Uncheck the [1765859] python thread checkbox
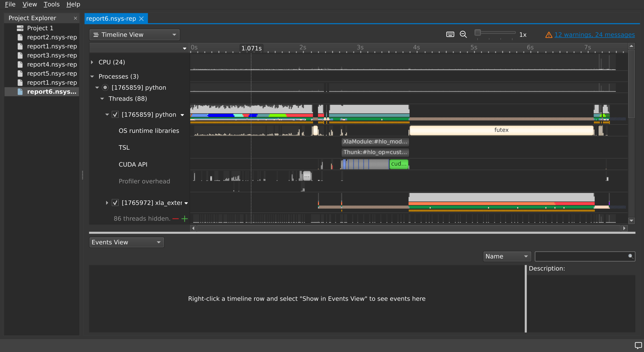 pyautogui.click(x=115, y=114)
